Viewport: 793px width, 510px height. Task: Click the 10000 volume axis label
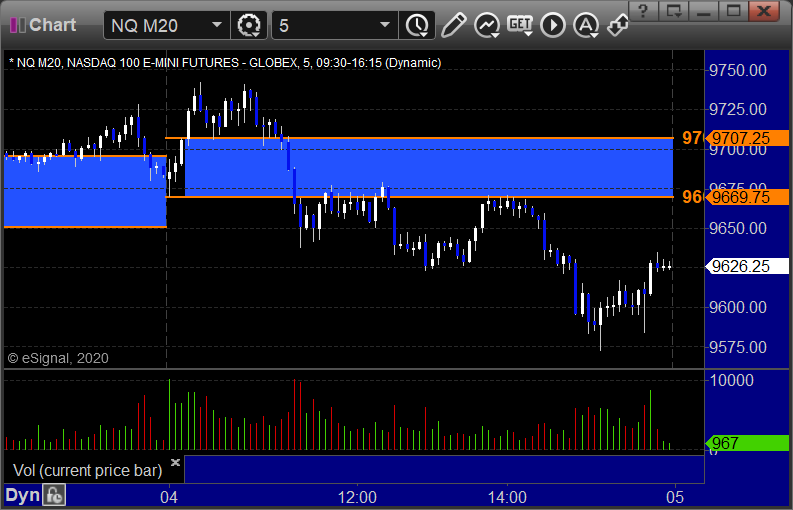(731, 380)
